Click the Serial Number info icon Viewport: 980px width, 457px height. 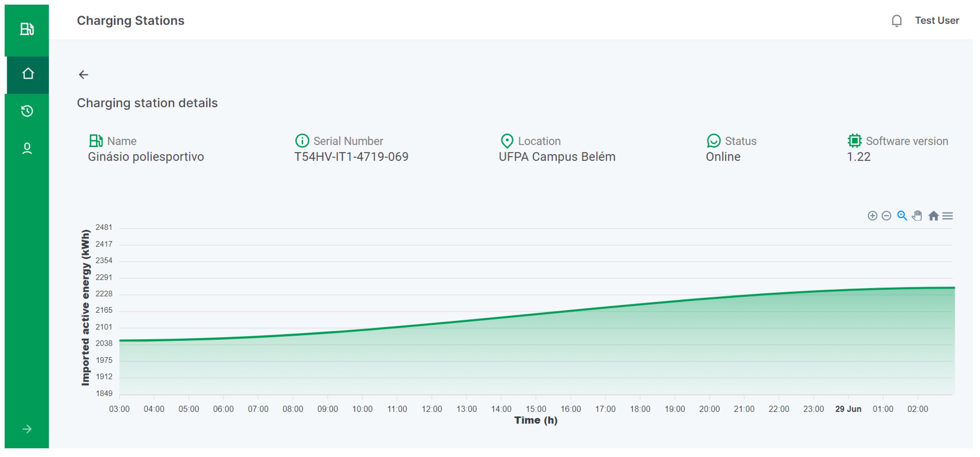coord(302,141)
